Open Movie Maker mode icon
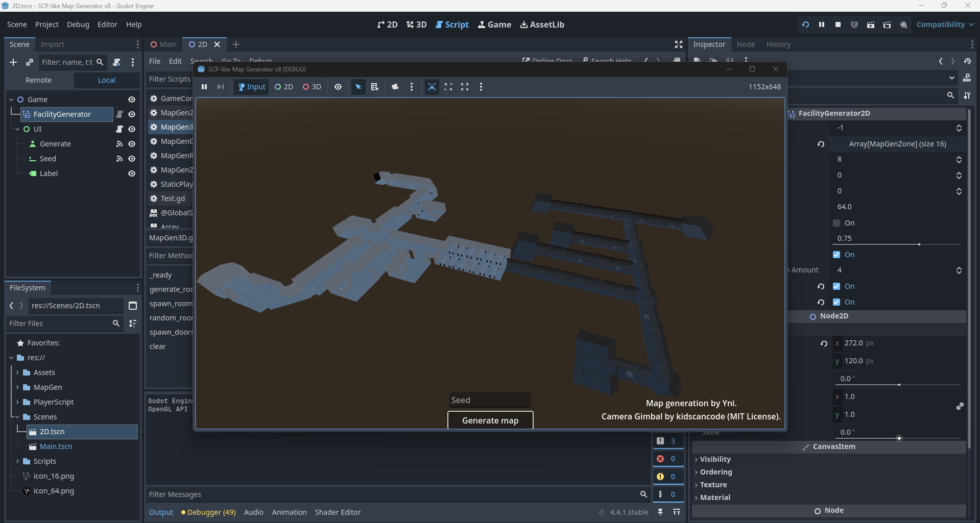The width and height of the screenshot is (980, 523). click(903, 24)
